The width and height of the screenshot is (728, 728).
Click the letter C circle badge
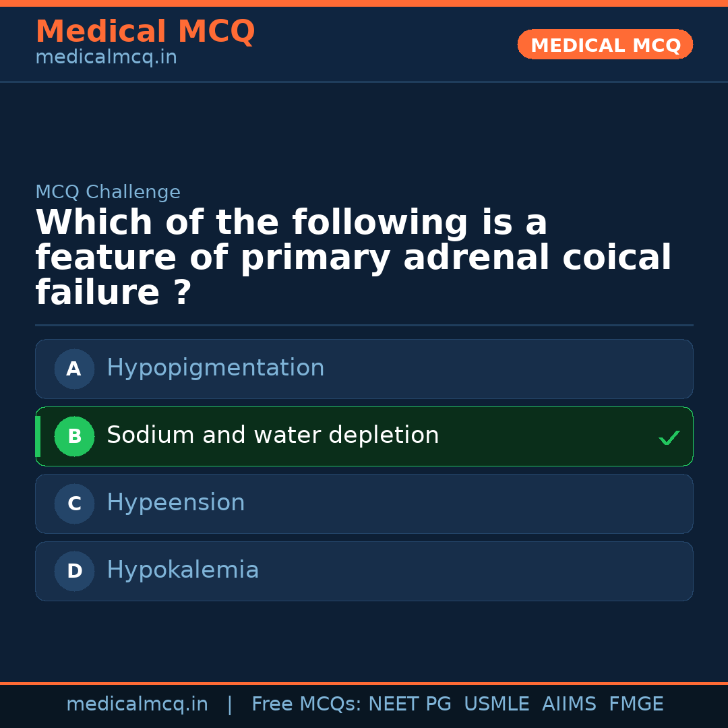tap(74, 504)
